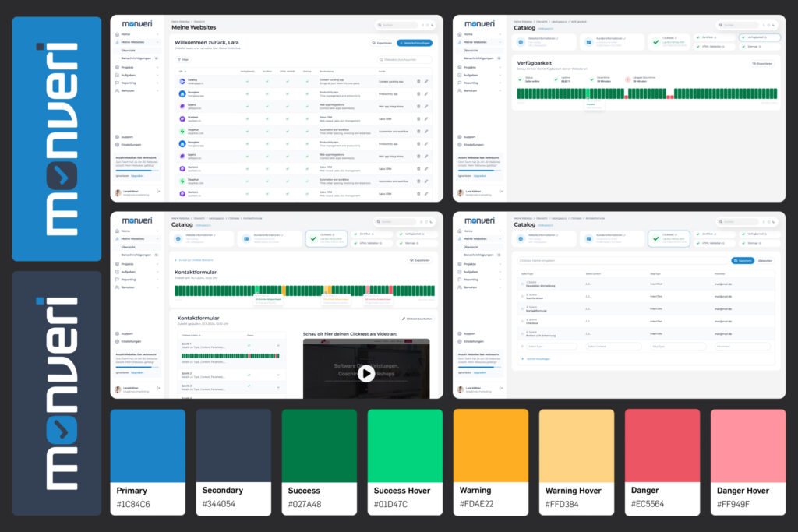Expand Aufgaben chevron in Verfügbarkeit screen sidebar
This screenshot has height=532, width=798.
pos(500,75)
